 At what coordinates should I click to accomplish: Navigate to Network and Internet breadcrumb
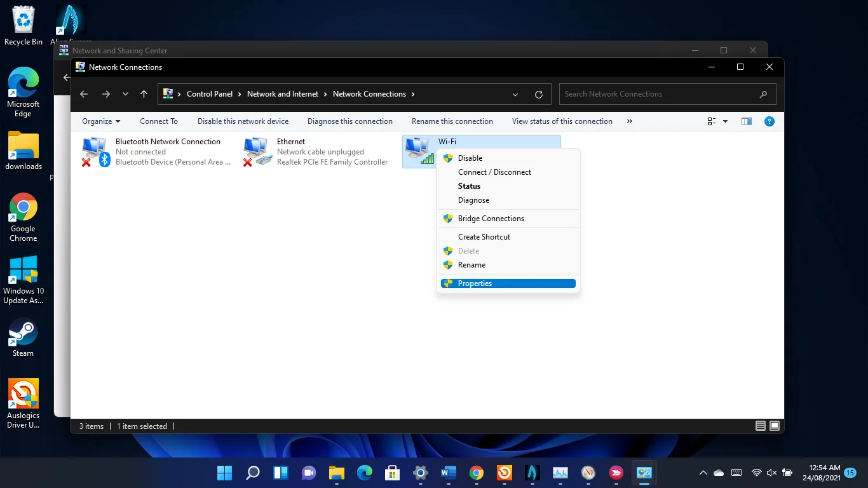click(283, 94)
